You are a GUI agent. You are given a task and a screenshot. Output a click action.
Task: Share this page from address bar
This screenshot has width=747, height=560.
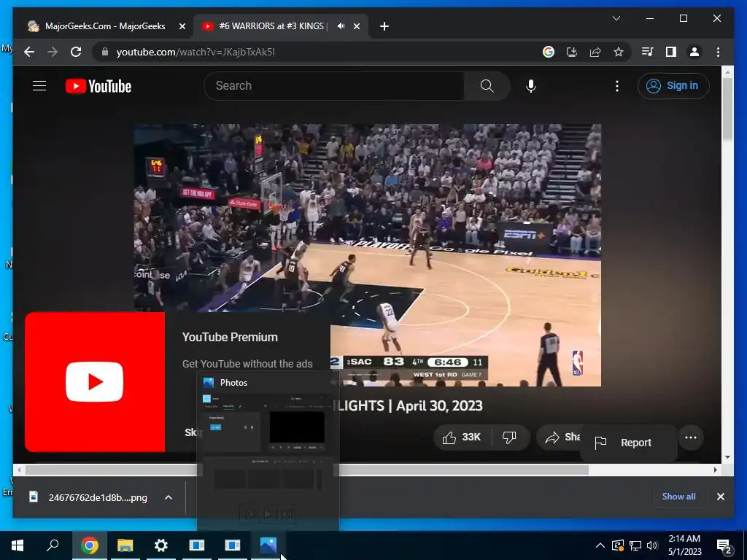click(x=595, y=52)
